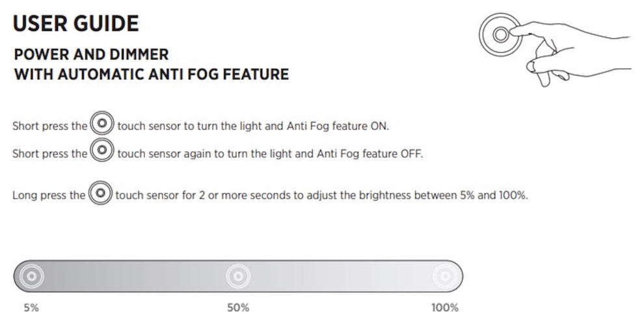The image size is (644, 324).
Task: Select the sensor icon at the dark end of the brightness bar
Action: [30, 277]
